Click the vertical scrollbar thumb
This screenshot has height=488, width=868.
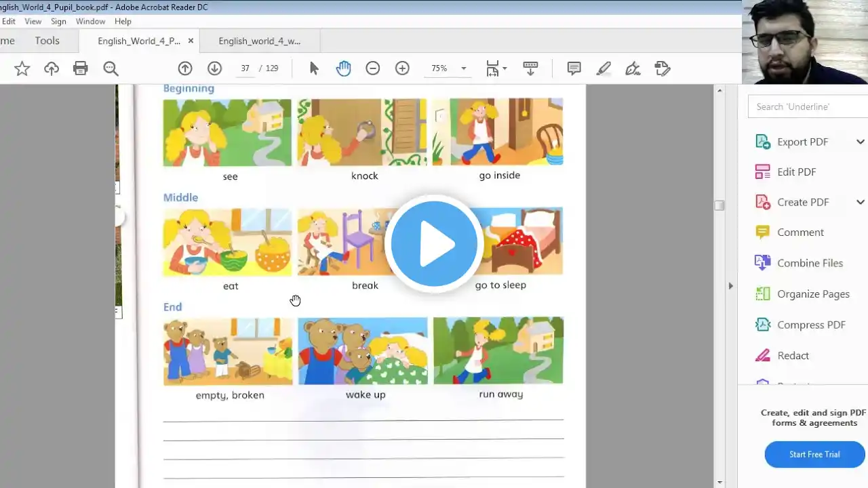[x=719, y=205]
